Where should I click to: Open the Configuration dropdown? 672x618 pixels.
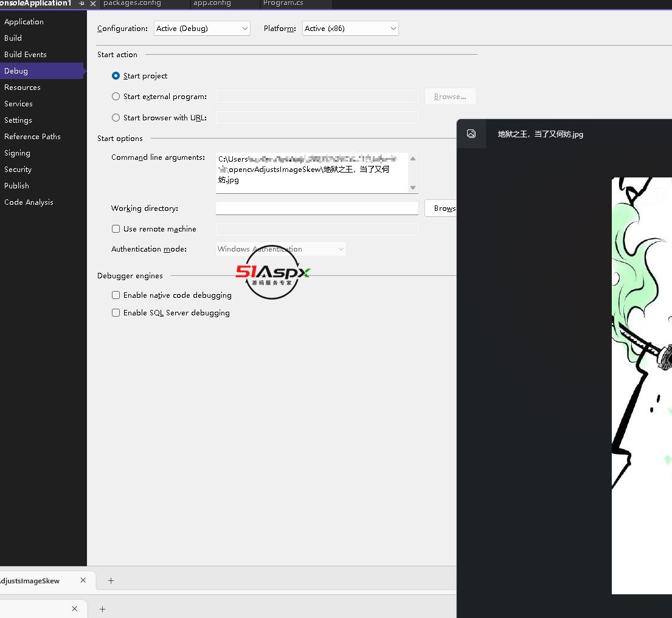(x=202, y=29)
